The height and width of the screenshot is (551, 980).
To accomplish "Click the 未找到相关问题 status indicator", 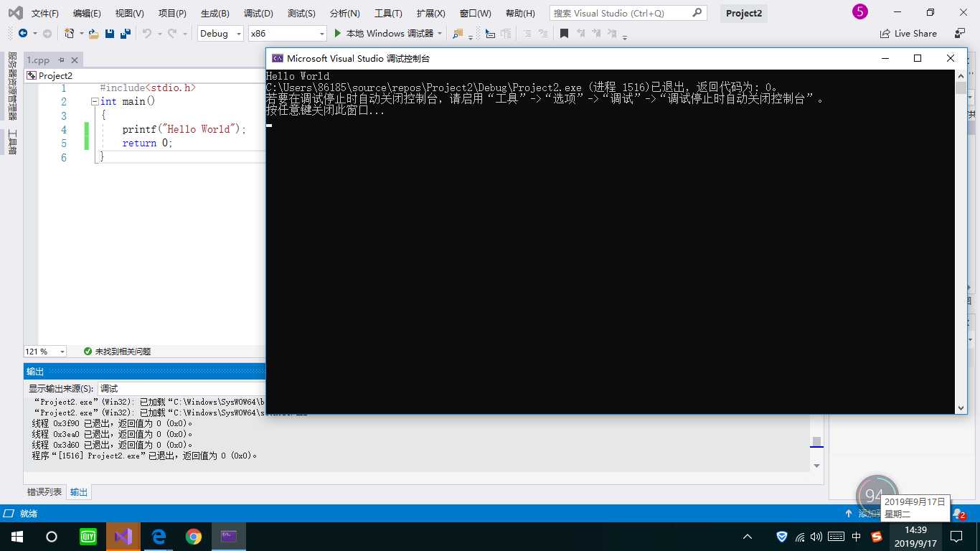I will point(117,352).
